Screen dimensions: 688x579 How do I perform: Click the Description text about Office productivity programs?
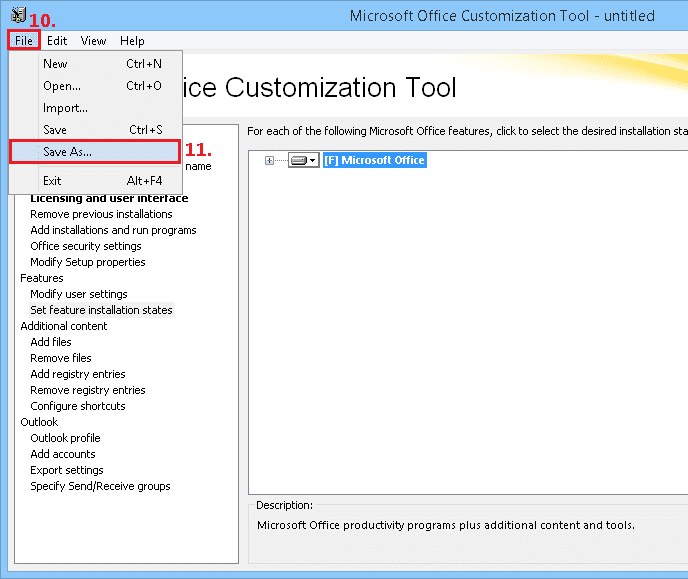[x=446, y=525]
